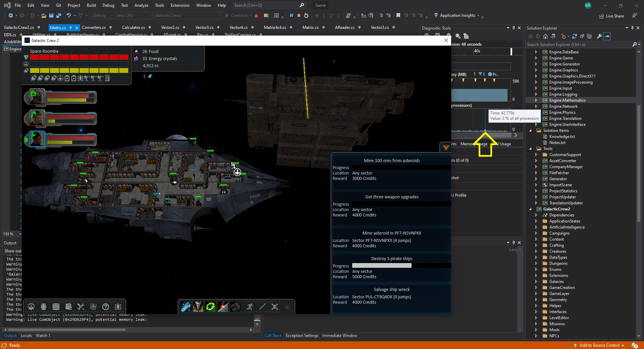Pause debugging with the Break All button

tap(291, 15)
